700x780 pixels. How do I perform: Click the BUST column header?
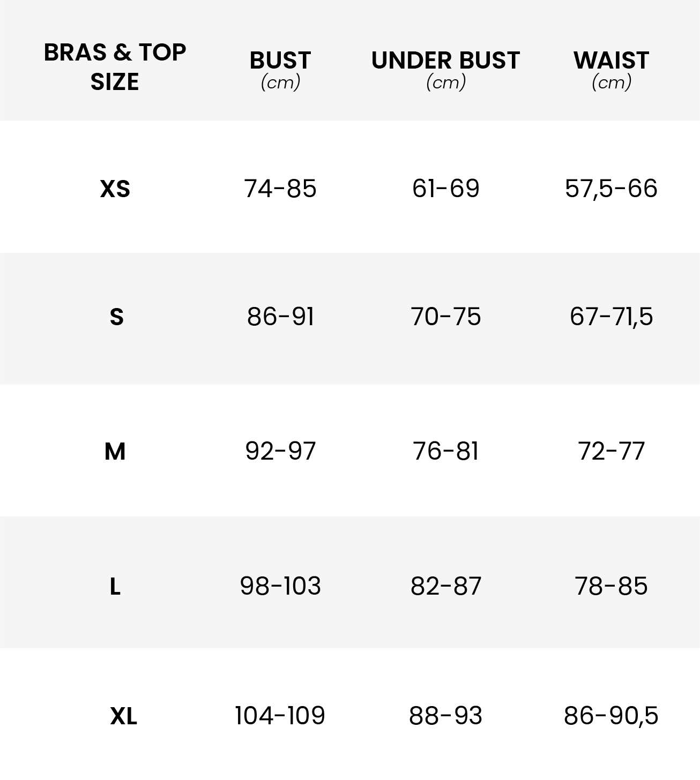pos(280,61)
